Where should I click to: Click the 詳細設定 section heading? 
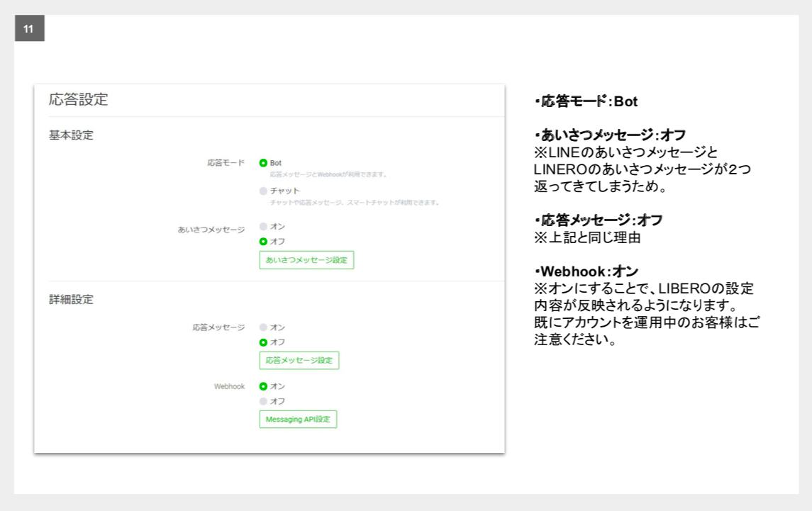click(71, 300)
